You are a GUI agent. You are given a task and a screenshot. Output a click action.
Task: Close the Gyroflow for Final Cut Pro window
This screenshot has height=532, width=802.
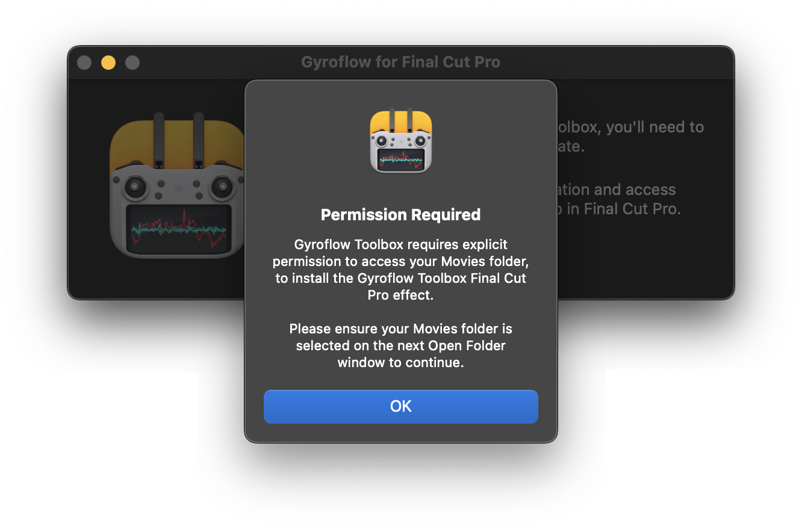pyautogui.click(x=84, y=62)
